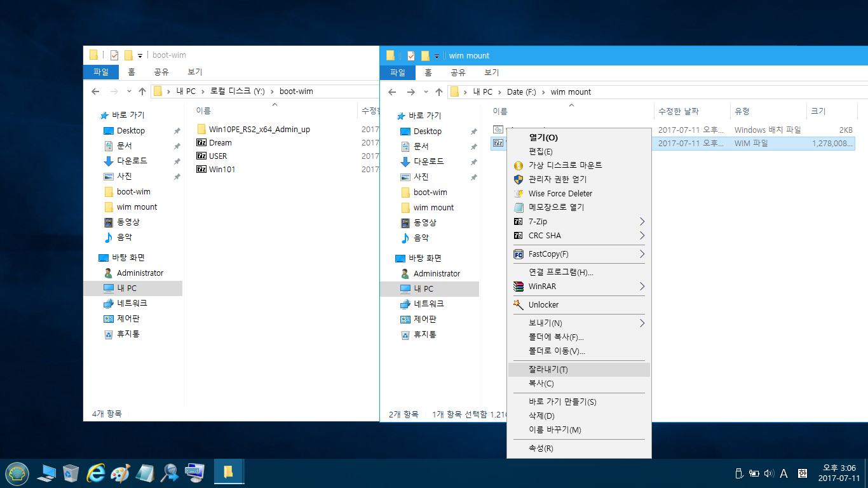Open the FastCopy(F) submenu

[579, 254]
